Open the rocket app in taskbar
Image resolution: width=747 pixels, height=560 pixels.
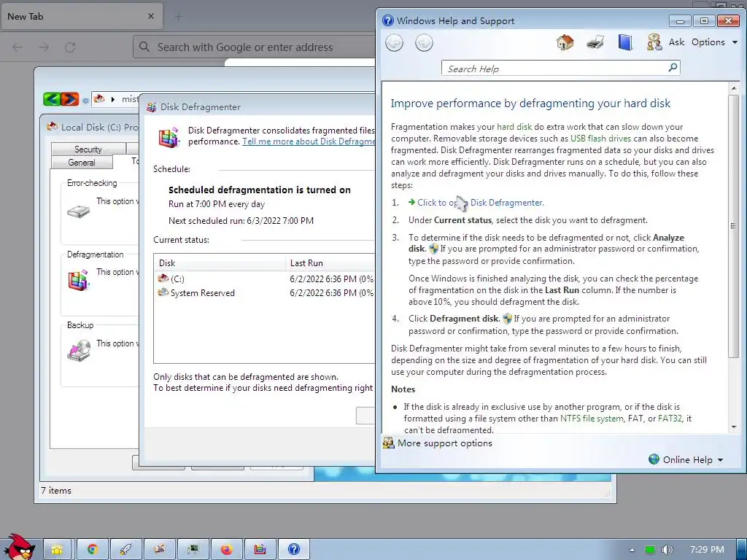pyautogui.click(x=125, y=550)
